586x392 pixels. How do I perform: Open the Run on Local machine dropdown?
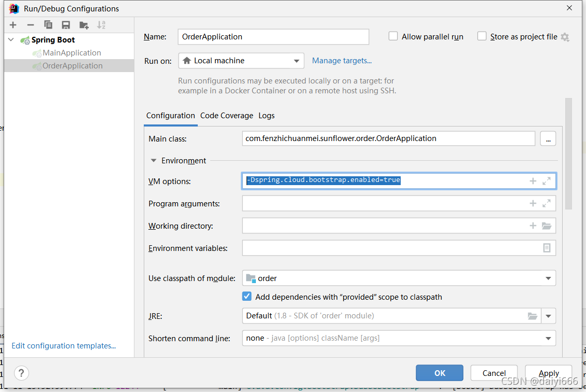tap(241, 61)
